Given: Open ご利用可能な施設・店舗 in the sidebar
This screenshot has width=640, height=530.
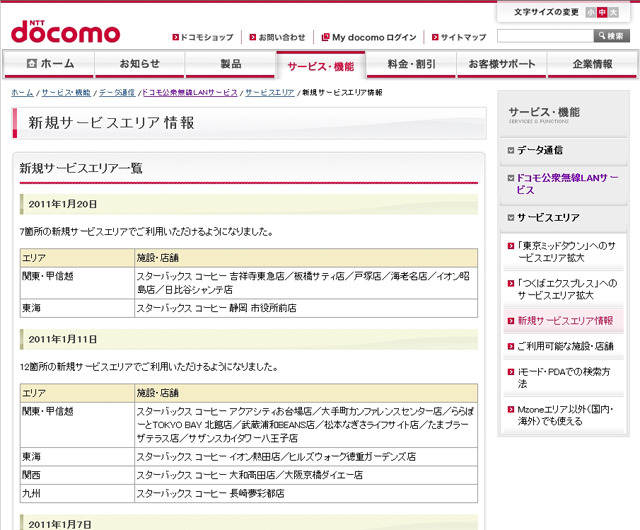Looking at the screenshot, I should 565,346.
